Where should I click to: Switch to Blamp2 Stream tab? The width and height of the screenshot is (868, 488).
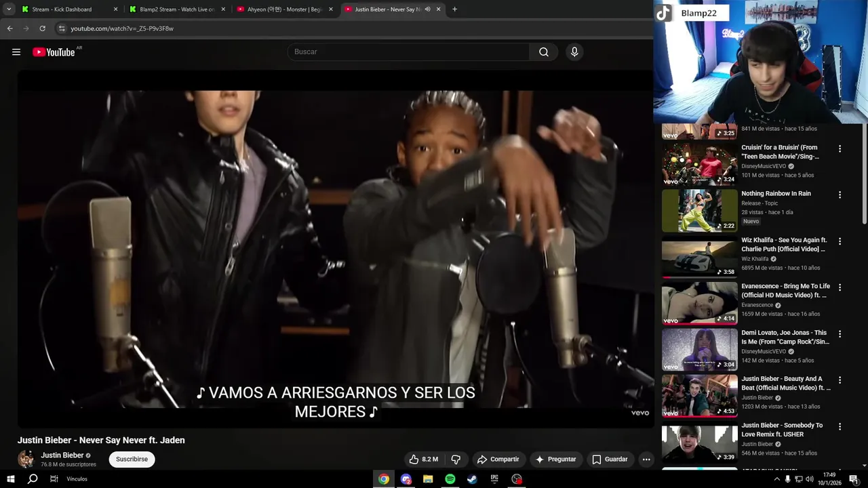pyautogui.click(x=176, y=9)
